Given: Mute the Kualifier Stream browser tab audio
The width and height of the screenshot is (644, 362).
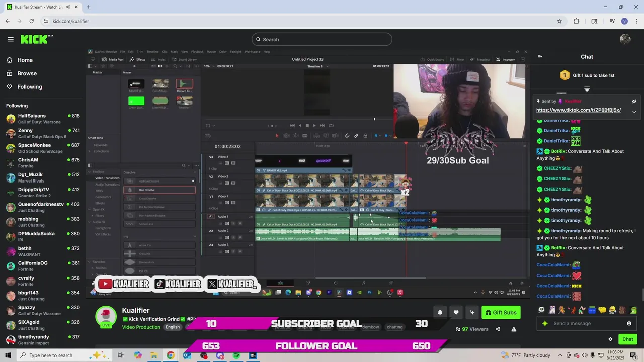Looking at the screenshot, I should (x=68, y=7).
